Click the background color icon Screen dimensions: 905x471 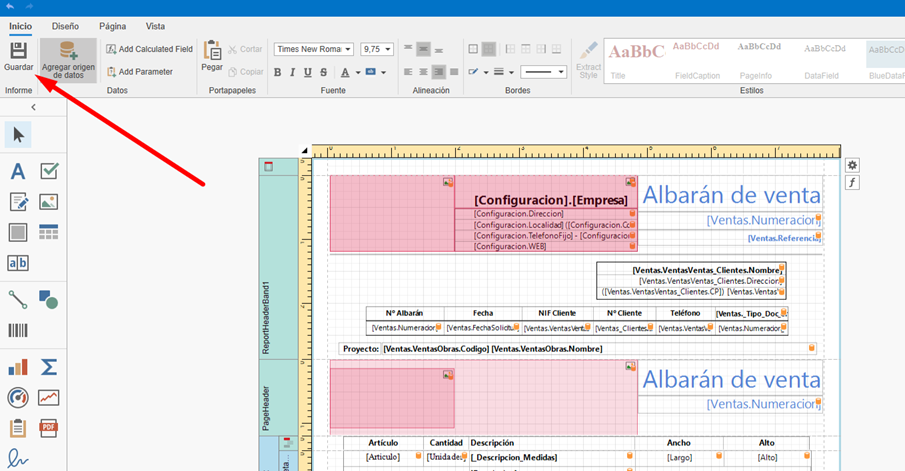(x=371, y=72)
